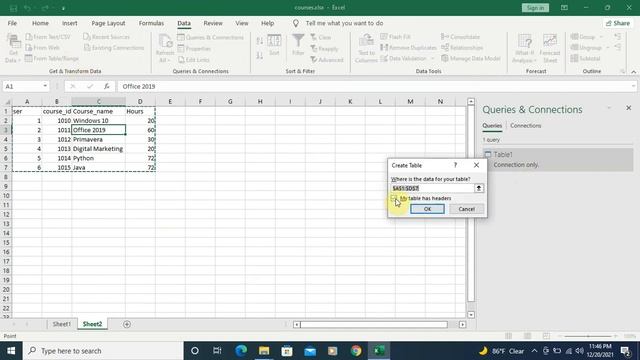Open the Page Layout tab
640x360 pixels.
pos(108,23)
